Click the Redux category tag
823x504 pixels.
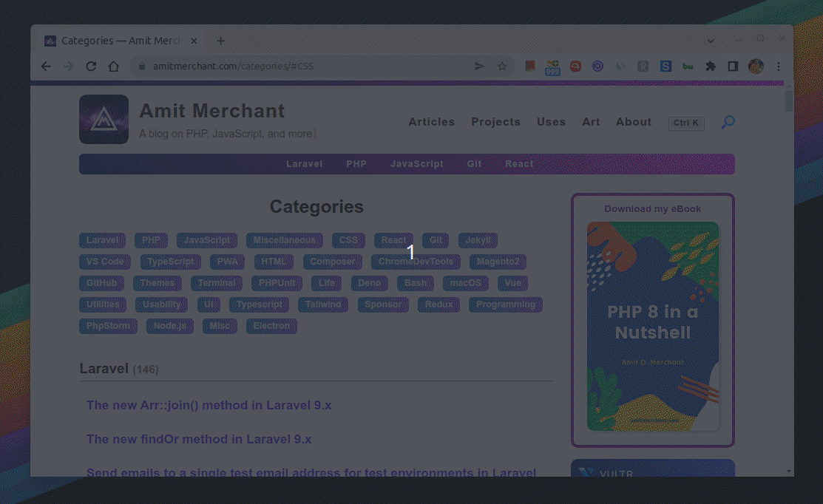(438, 304)
